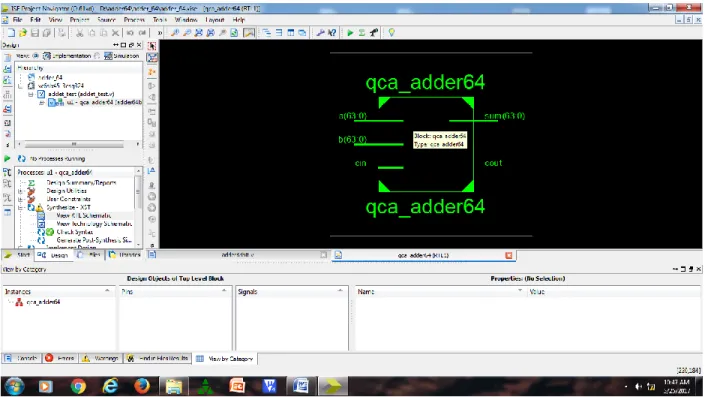Open Google Chrome from the taskbar
The height and width of the screenshot is (397, 705).
tap(78, 386)
